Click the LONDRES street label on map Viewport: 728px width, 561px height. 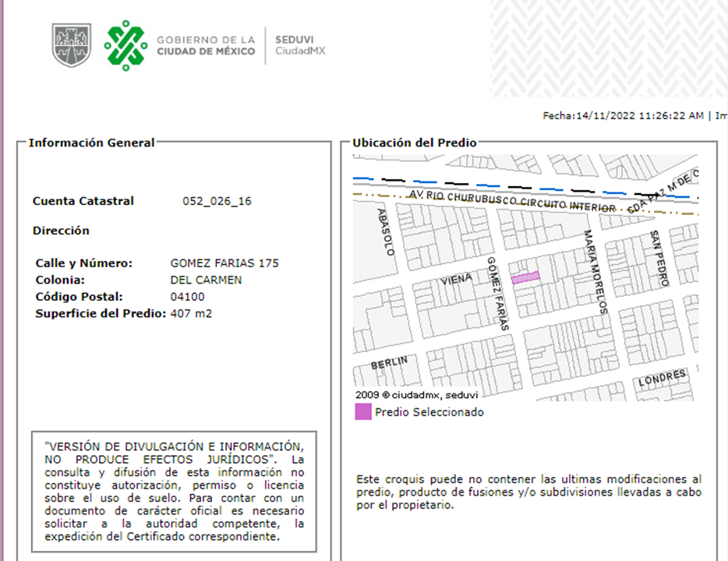click(662, 378)
